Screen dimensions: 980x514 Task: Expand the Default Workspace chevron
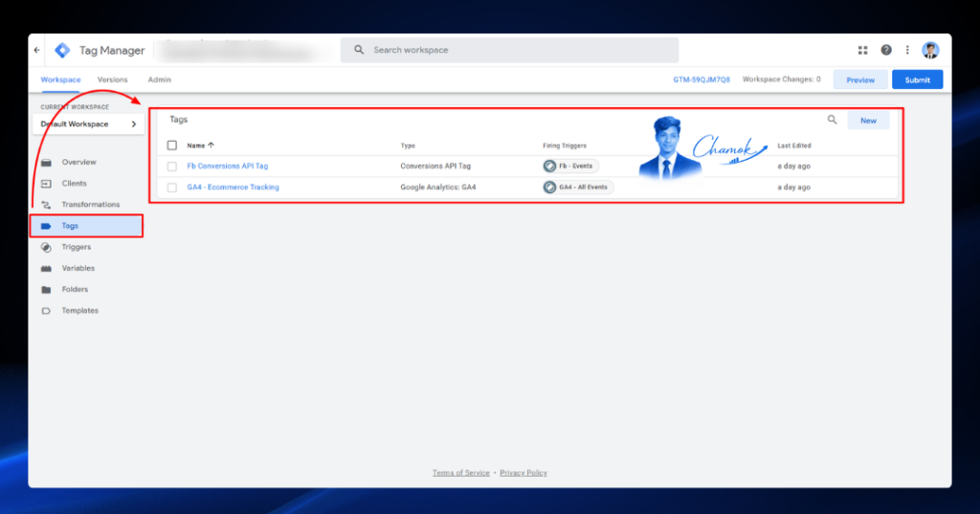[x=134, y=123]
